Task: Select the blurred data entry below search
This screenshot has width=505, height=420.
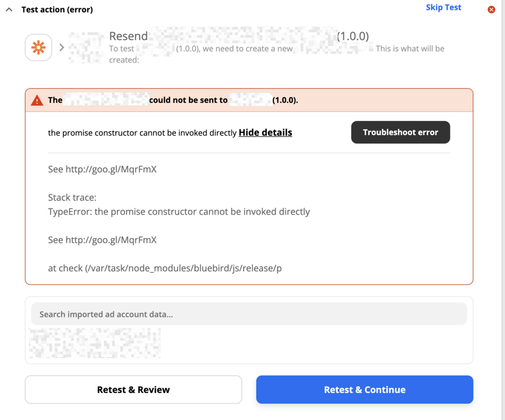Action: 95,343
